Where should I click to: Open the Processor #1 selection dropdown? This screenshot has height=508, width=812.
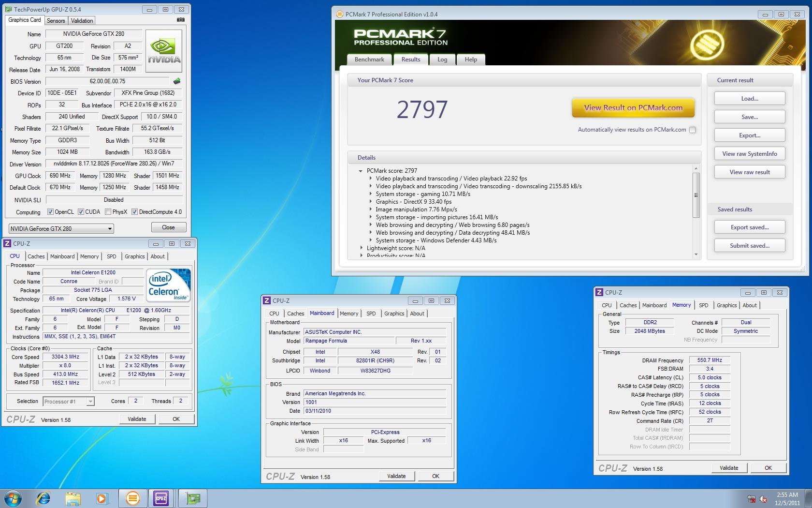pyautogui.click(x=68, y=401)
